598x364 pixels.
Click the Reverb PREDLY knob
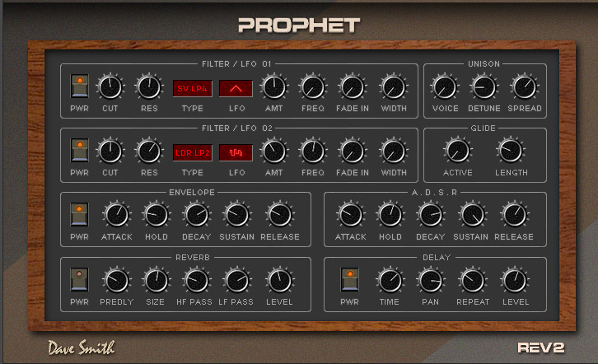tap(117, 280)
